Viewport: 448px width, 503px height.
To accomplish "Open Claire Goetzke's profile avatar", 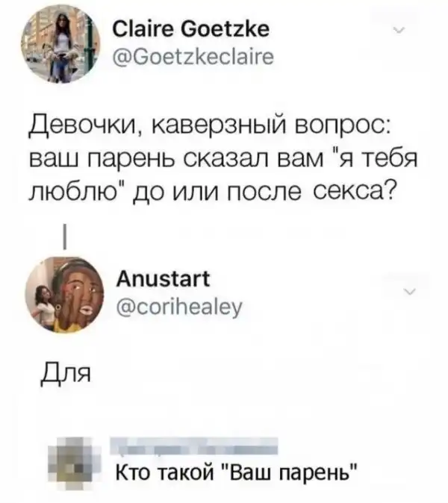I will (60, 46).
